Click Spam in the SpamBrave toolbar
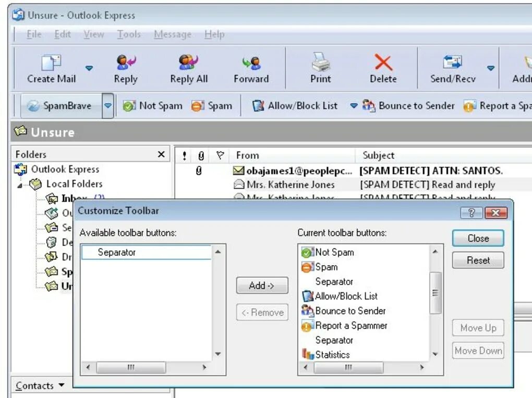This screenshot has width=532, height=398. (x=212, y=106)
